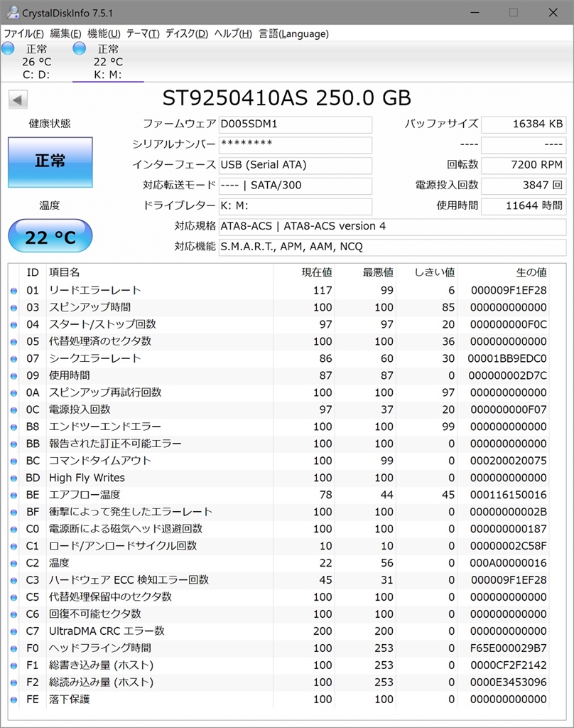This screenshot has width=574, height=728.
Task: Click status dot for F1 総書き込み量
Action: tap(14, 665)
